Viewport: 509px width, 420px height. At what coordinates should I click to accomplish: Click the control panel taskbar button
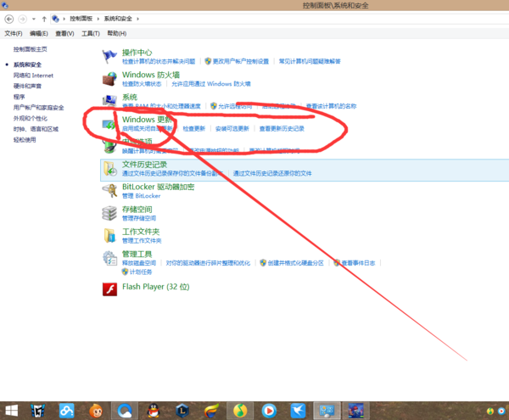tap(327, 411)
